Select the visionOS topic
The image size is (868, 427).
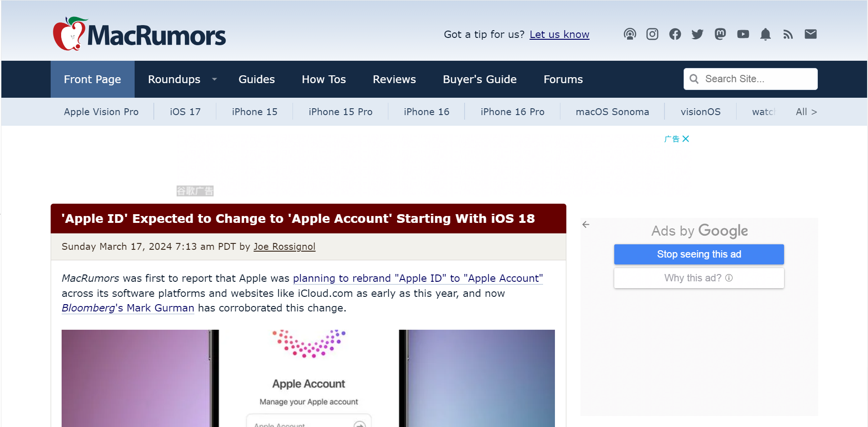tap(700, 112)
